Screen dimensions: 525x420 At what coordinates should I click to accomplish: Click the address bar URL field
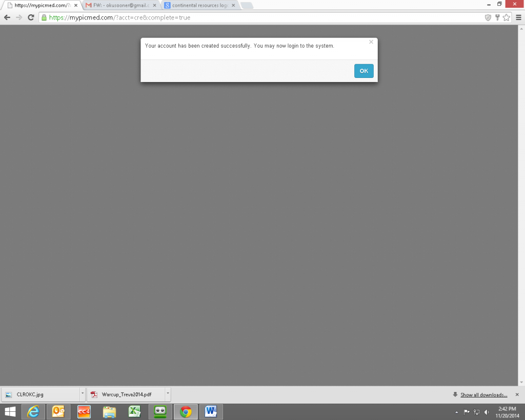(265, 17)
